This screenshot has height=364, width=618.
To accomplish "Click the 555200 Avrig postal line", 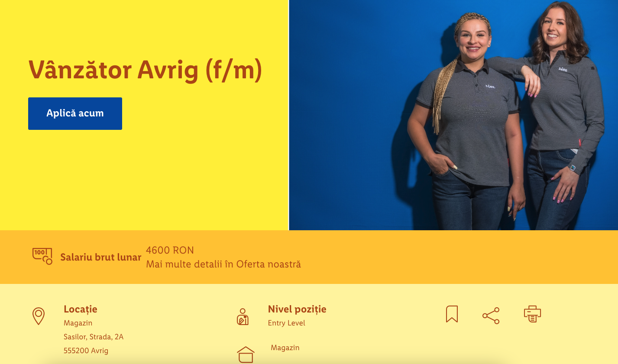I will point(86,351).
